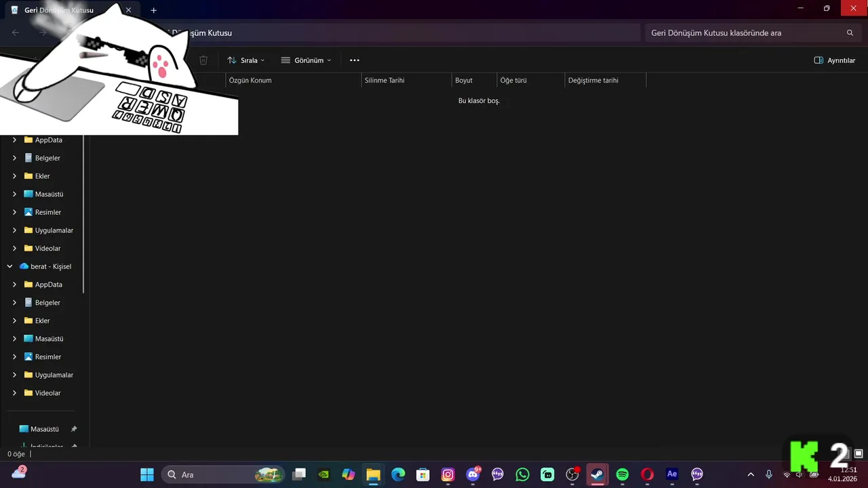Open a new tab with plus button
The width and height of the screenshot is (868, 488).
click(x=154, y=10)
